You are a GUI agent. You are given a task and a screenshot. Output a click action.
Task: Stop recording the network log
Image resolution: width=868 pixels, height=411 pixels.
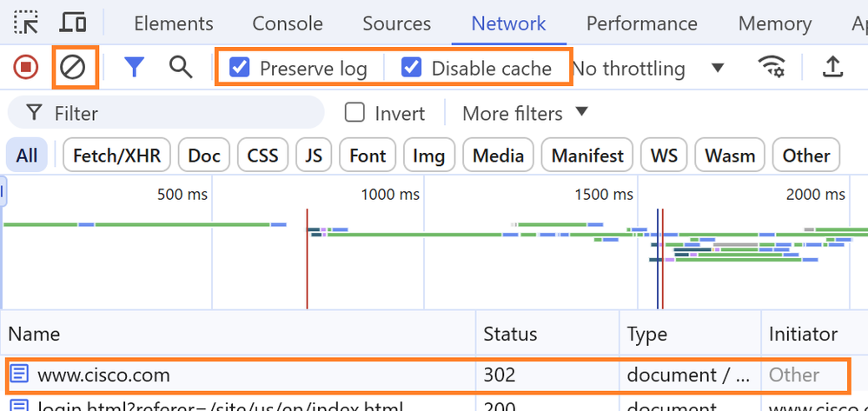point(25,68)
